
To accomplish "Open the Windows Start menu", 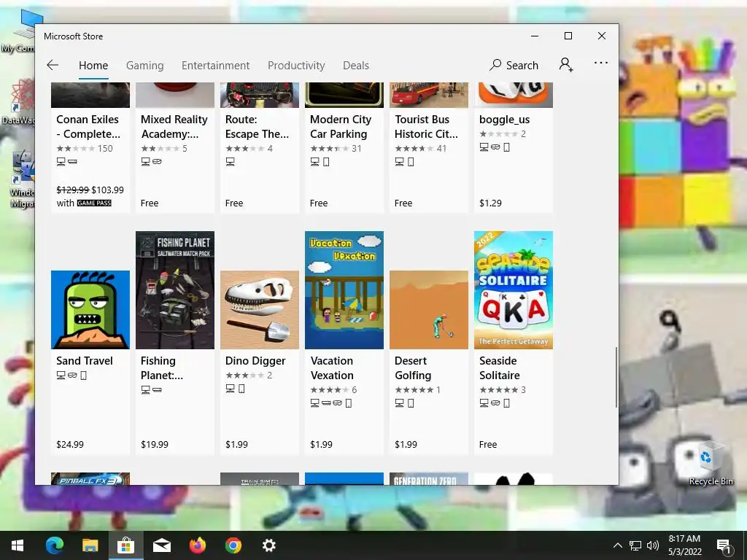I will point(18,545).
